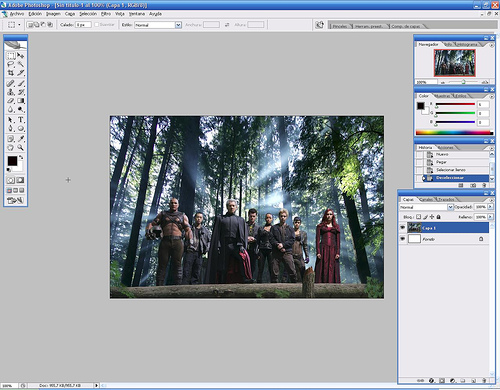Select the Hand tool

click(11, 147)
